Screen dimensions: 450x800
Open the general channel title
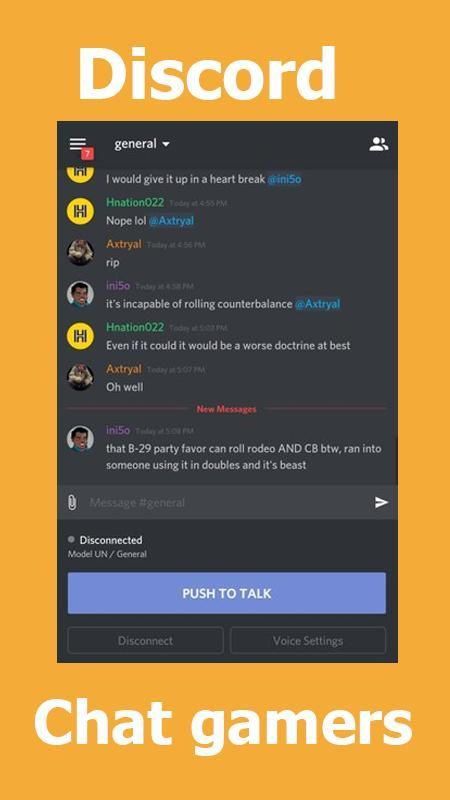pyautogui.click(x=136, y=144)
